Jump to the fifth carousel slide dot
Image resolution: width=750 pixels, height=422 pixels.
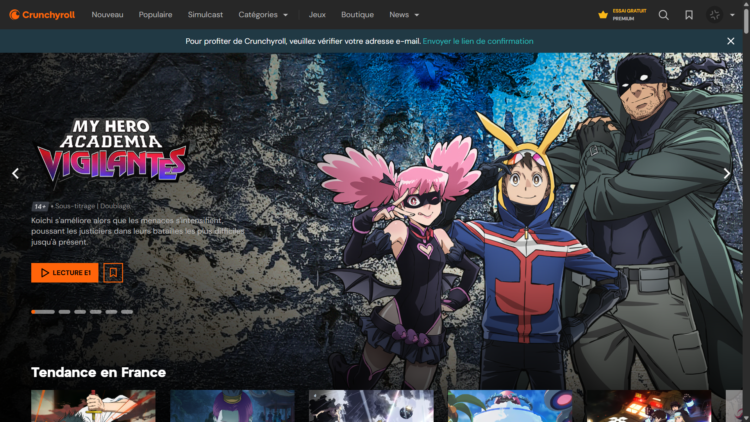111,312
